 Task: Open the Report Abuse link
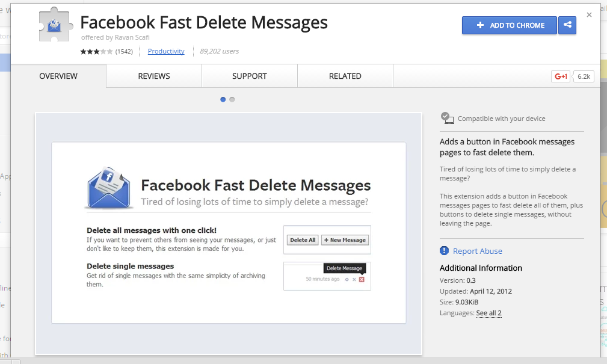[477, 251]
